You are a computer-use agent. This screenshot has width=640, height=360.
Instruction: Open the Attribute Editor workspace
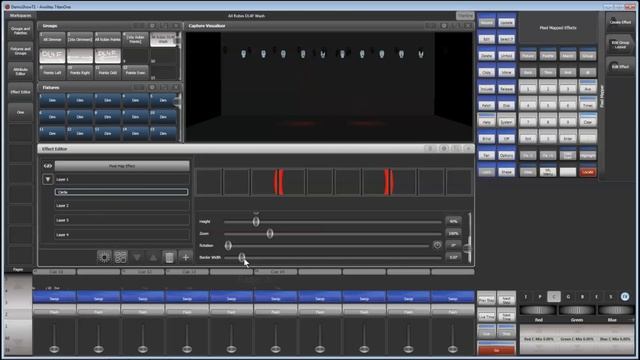pos(20,71)
